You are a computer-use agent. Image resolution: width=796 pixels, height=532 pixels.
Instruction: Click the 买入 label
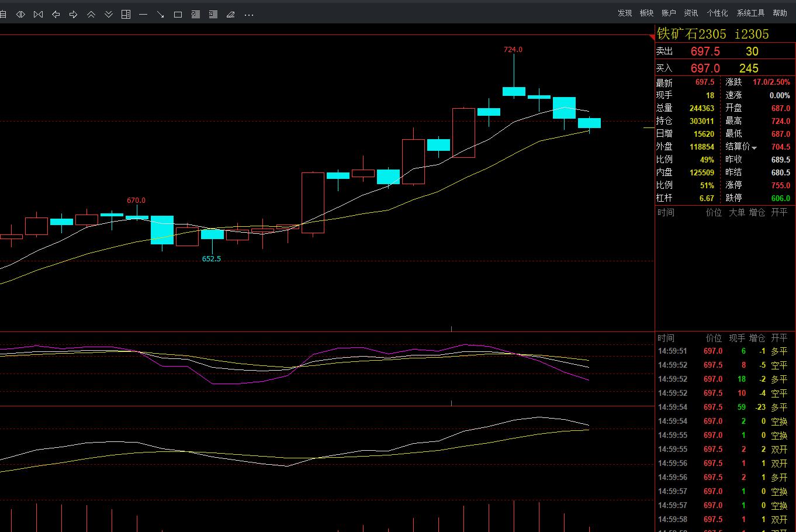pos(665,68)
